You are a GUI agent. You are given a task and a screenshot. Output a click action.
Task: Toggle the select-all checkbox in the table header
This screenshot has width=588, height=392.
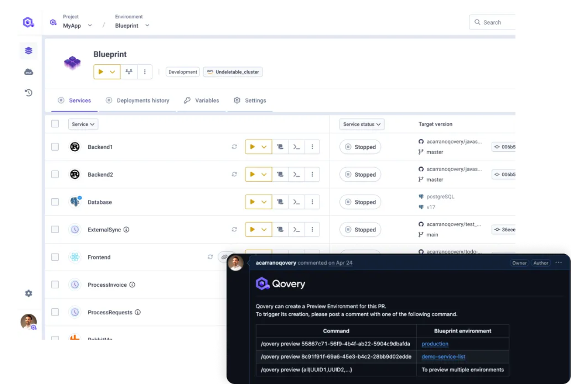point(55,124)
